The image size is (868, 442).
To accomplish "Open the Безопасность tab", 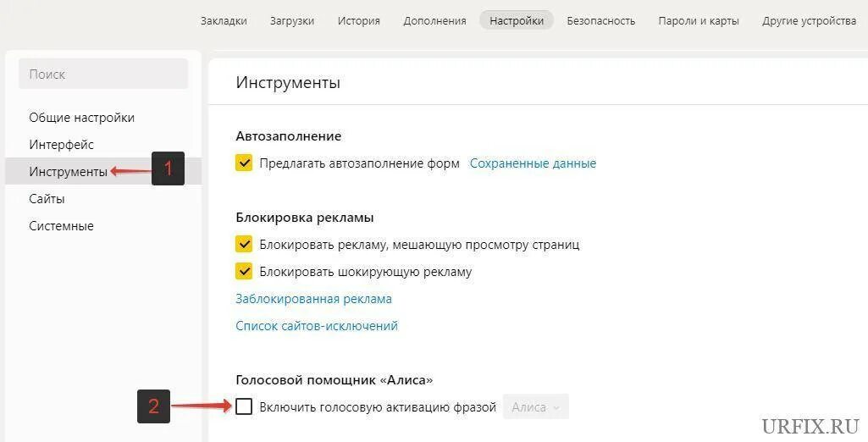I will coord(600,21).
